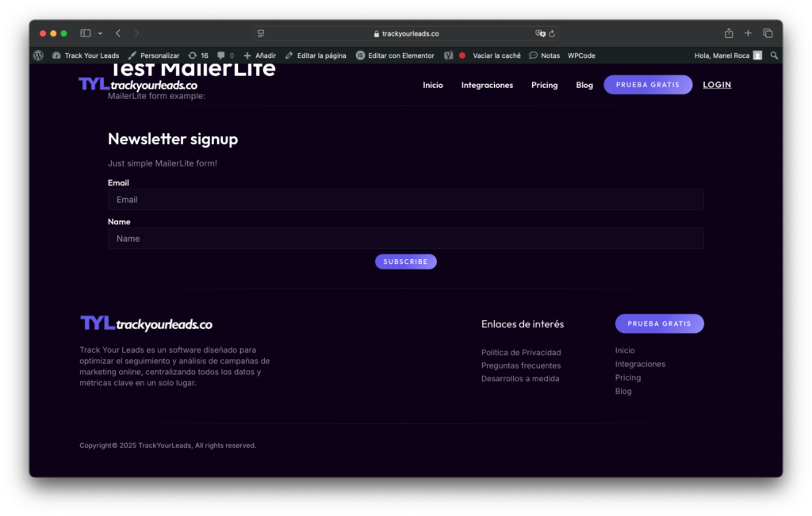Toggle the Safari sidebar

pyautogui.click(x=86, y=33)
